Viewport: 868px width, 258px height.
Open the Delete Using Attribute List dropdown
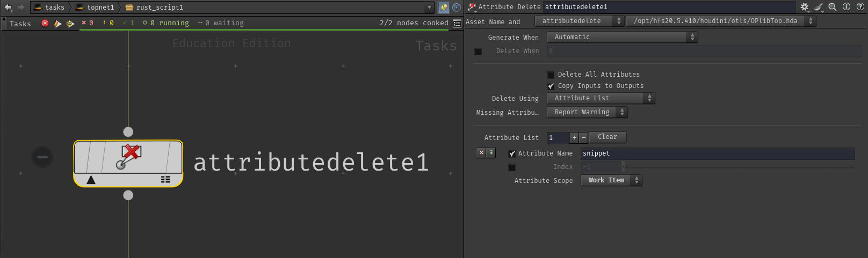(x=601, y=98)
